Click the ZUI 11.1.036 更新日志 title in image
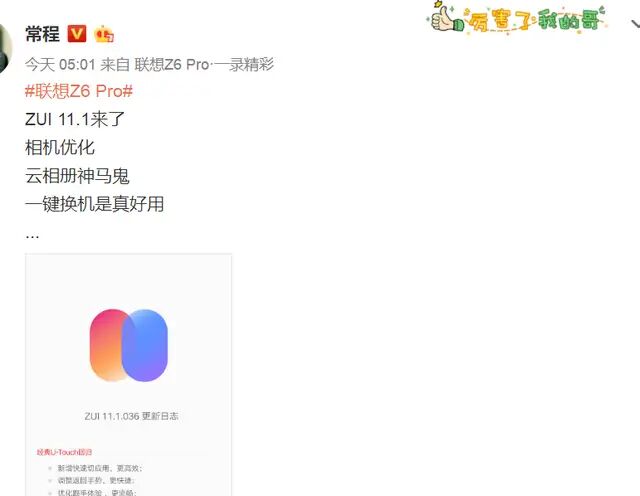Image resolution: width=640 pixels, height=496 pixels. pos(131,416)
